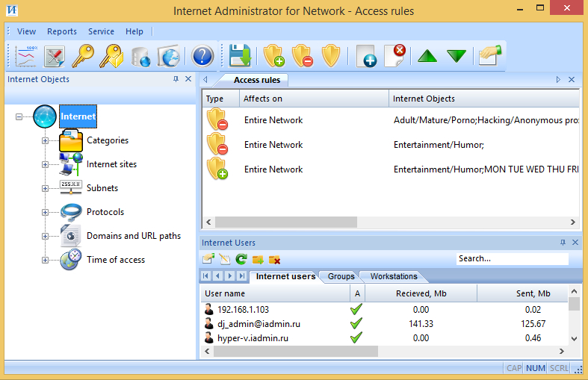Screen dimensions: 588x380
Task: Expand the Protocols tree node
Action: [45, 212]
